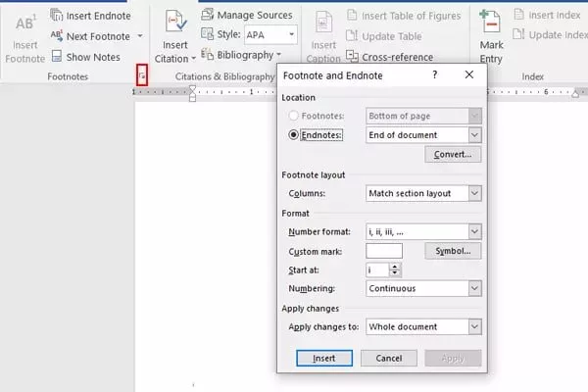Click the Symbol... button
This screenshot has height=392, width=588.
point(453,251)
